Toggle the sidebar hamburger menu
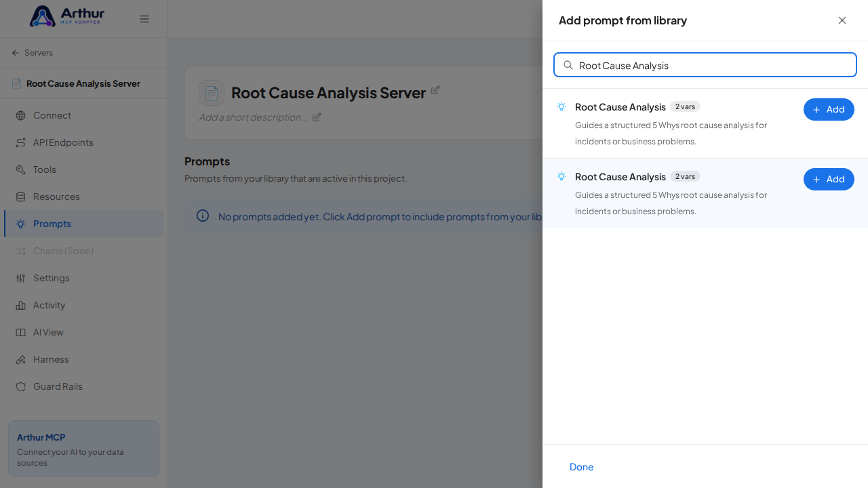Screen dimensions: 868x488 pos(144,19)
